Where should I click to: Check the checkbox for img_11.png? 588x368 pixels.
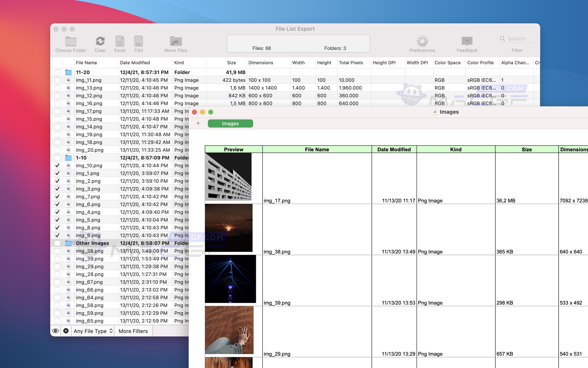tap(57, 80)
